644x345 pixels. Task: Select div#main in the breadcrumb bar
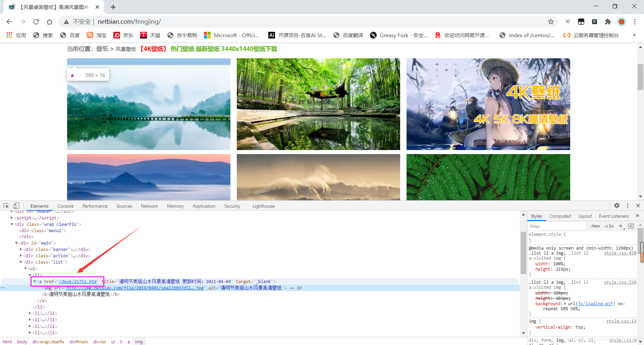[78, 342]
